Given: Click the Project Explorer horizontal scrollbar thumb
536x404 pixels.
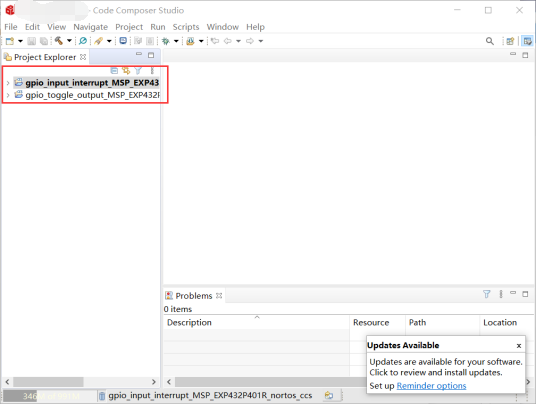Looking at the screenshot, I should pyautogui.click(x=48, y=382).
